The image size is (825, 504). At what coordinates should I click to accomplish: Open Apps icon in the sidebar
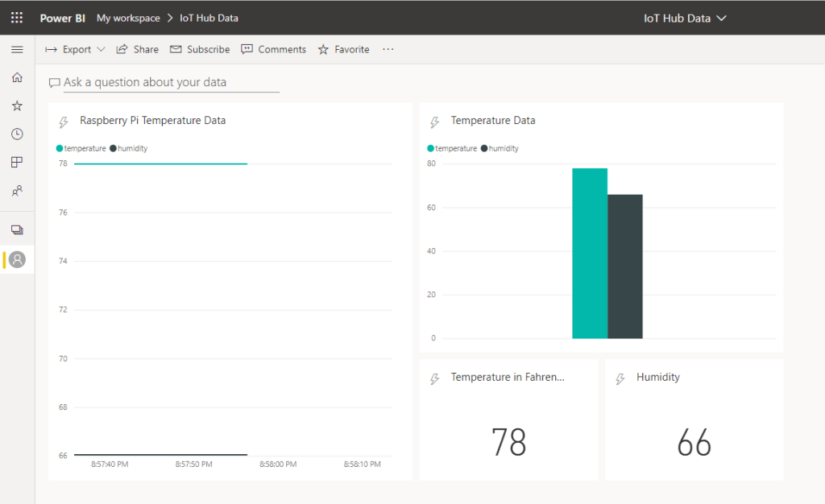17,163
